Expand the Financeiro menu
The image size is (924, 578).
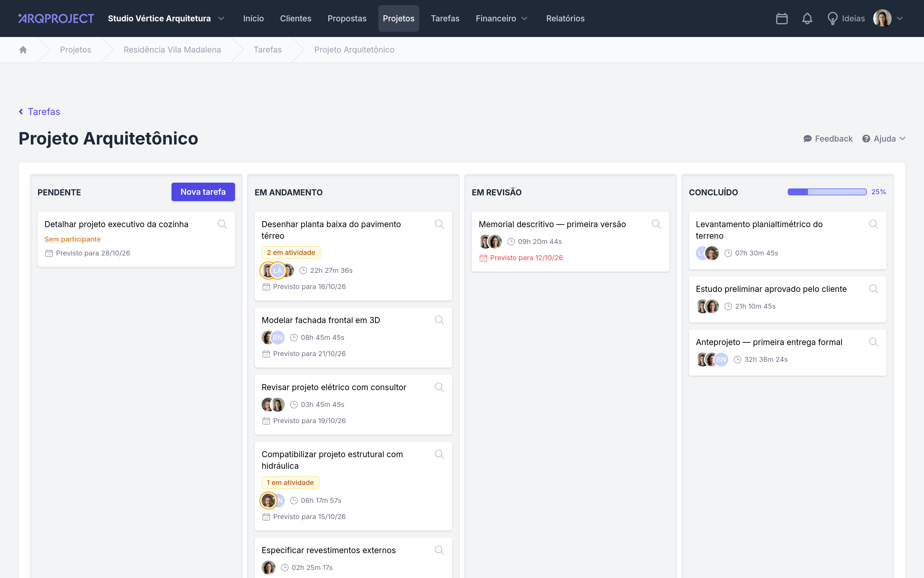coord(501,18)
